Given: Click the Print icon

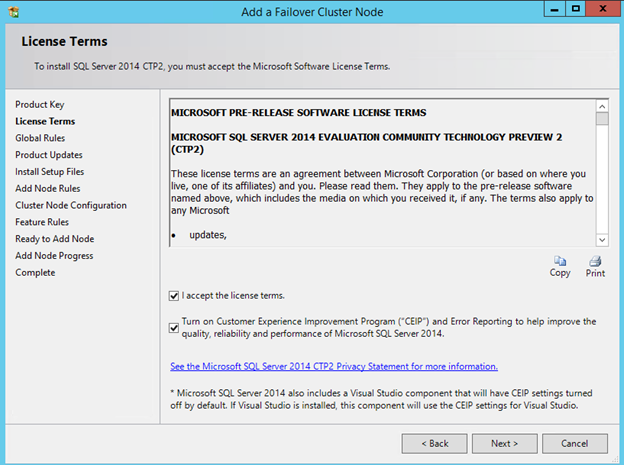Looking at the screenshot, I should [x=595, y=261].
